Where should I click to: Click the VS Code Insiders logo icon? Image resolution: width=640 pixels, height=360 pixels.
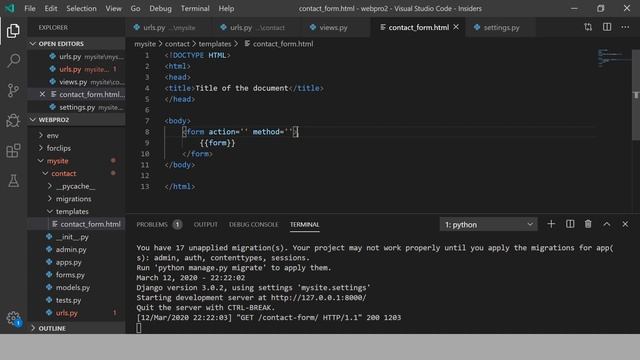(10, 8)
